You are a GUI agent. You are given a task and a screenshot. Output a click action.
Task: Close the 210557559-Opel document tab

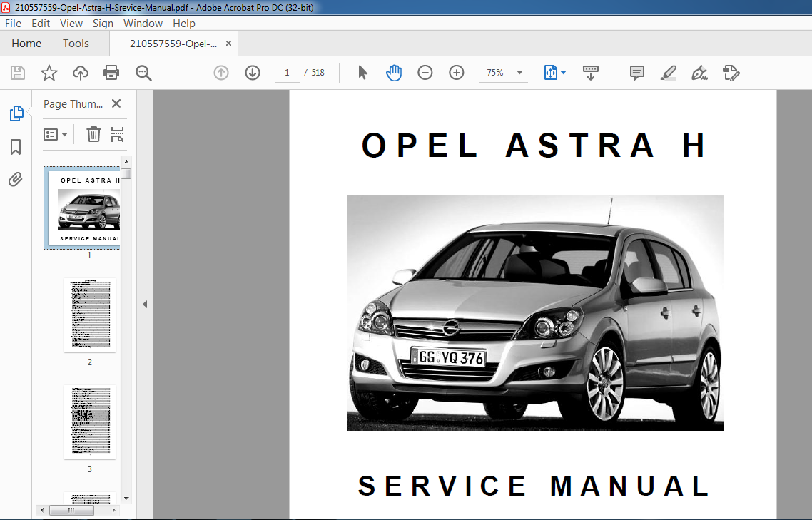pos(228,44)
